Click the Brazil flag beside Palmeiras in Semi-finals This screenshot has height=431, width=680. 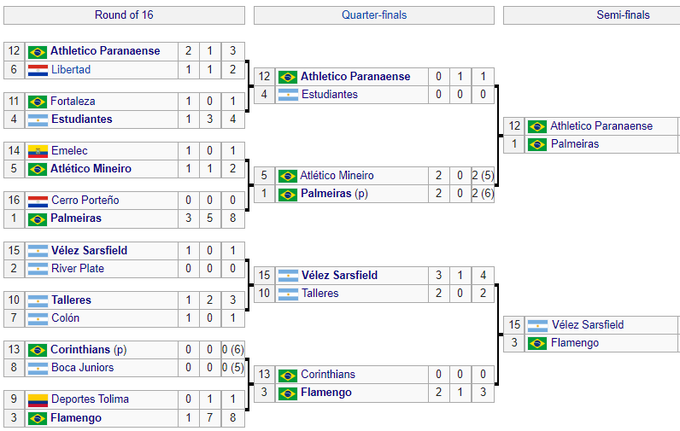[x=537, y=144]
